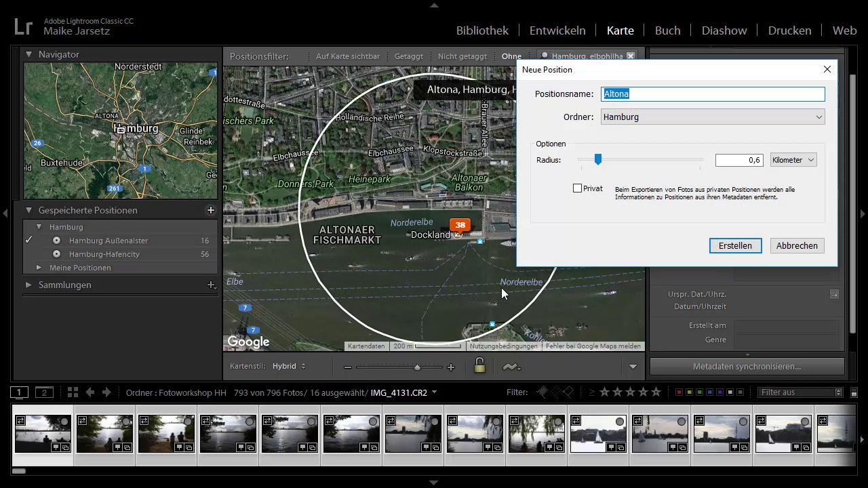The image size is (868, 488).
Task: Go back with the left arrow icon
Action: coord(90,392)
